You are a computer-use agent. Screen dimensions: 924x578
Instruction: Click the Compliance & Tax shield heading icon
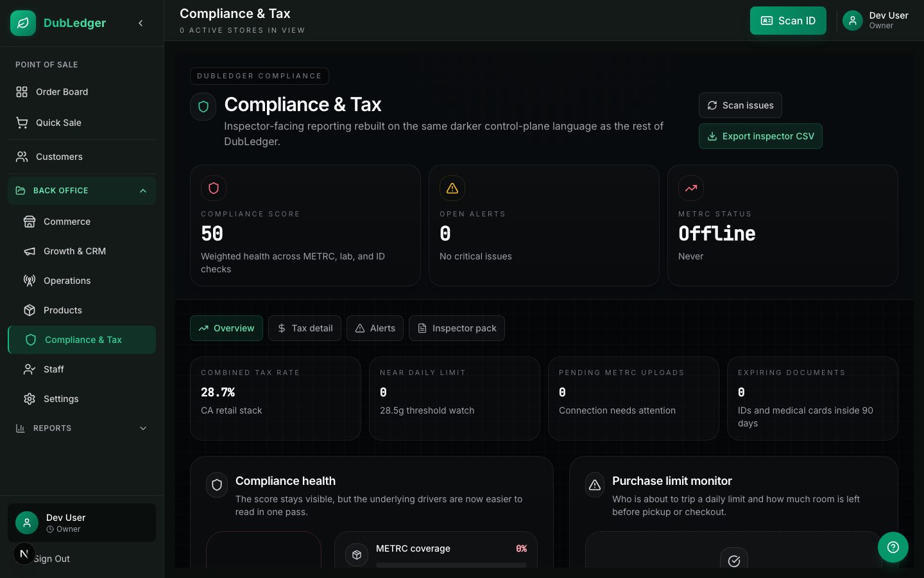coord(203,107)
